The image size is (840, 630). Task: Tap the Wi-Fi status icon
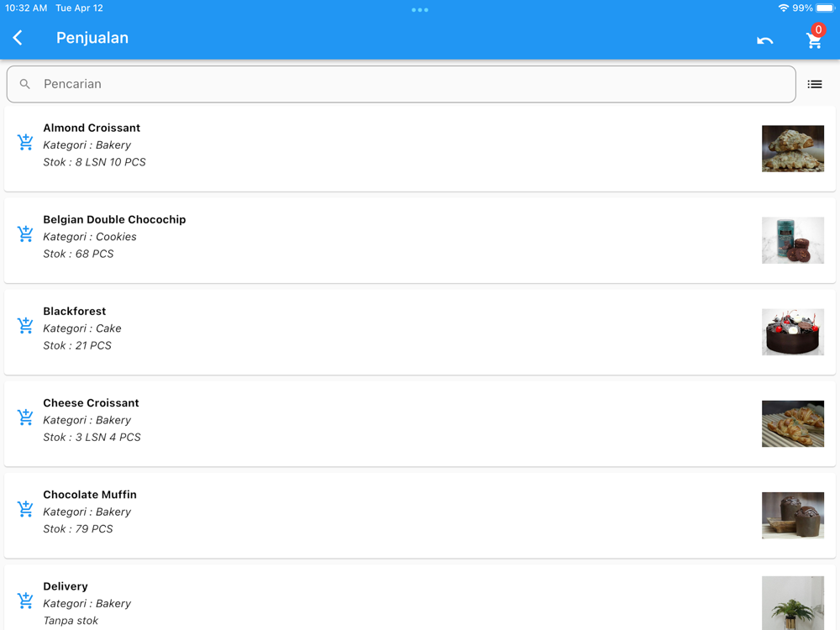[x=783, y=8]
